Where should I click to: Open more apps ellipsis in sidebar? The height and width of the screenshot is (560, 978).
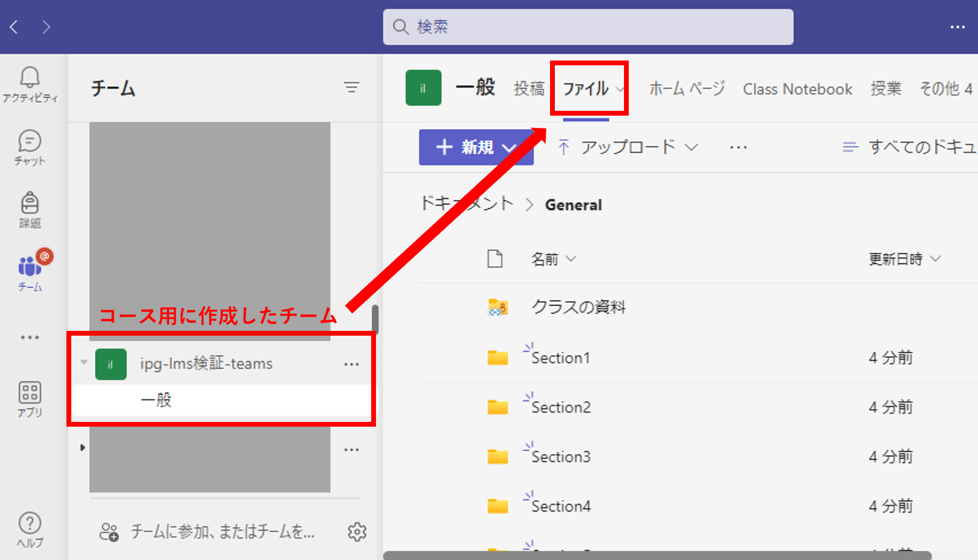[x=29, y=337]
